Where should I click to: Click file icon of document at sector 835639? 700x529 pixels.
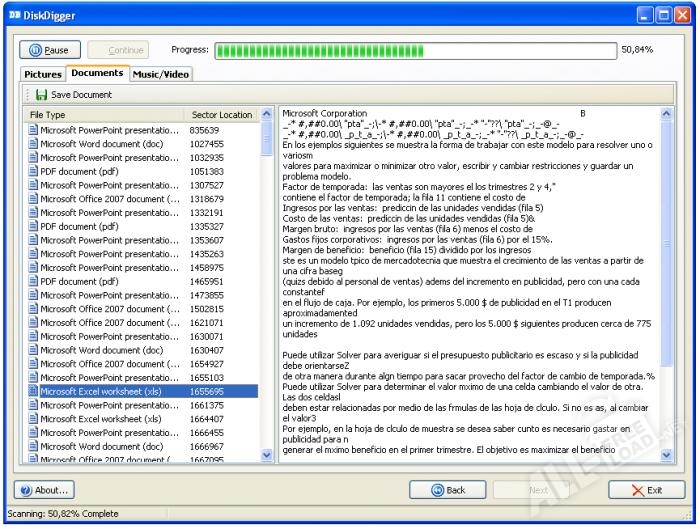[x=33, y=131]
